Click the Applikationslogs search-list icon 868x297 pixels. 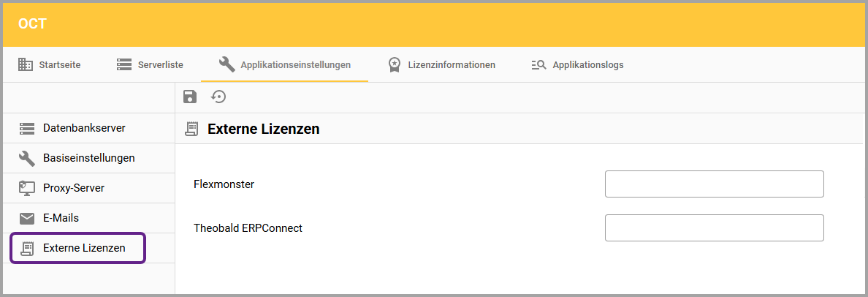tap(538, 64)
